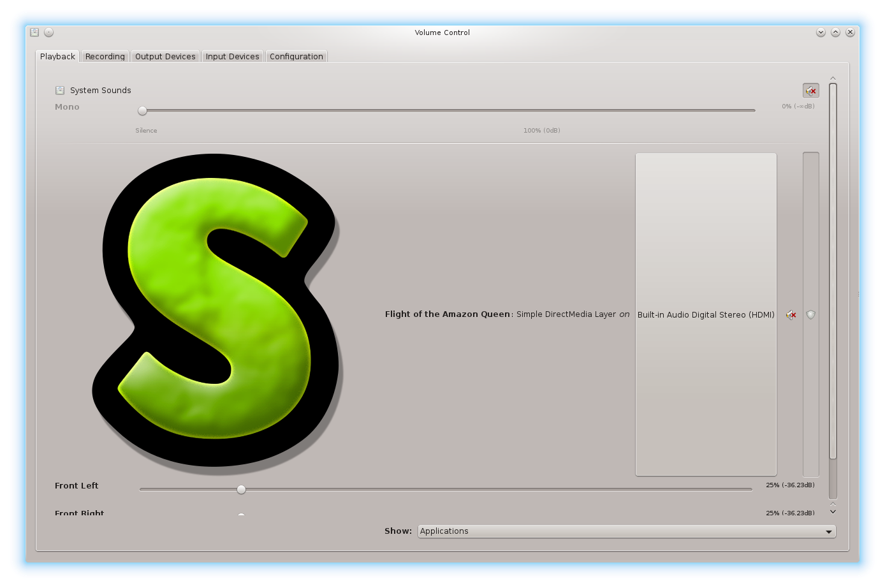Click the System Sounds stream icon
The height and width of the screenshot is (588, 885).
(x=60, y=91)
